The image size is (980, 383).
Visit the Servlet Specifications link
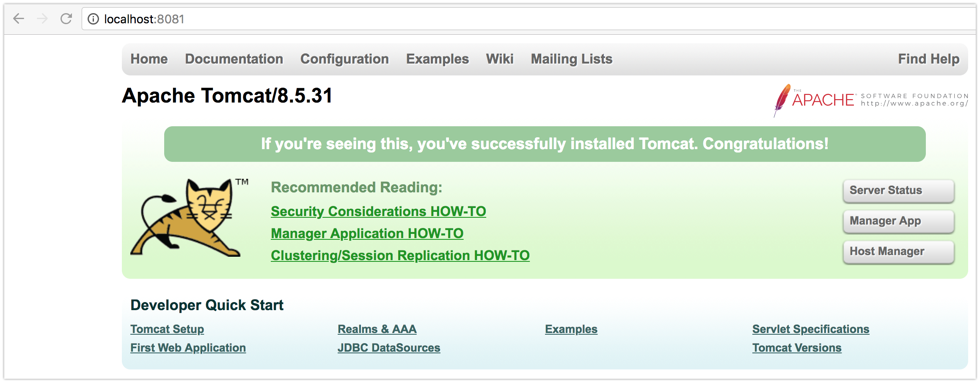pos(810,329)
